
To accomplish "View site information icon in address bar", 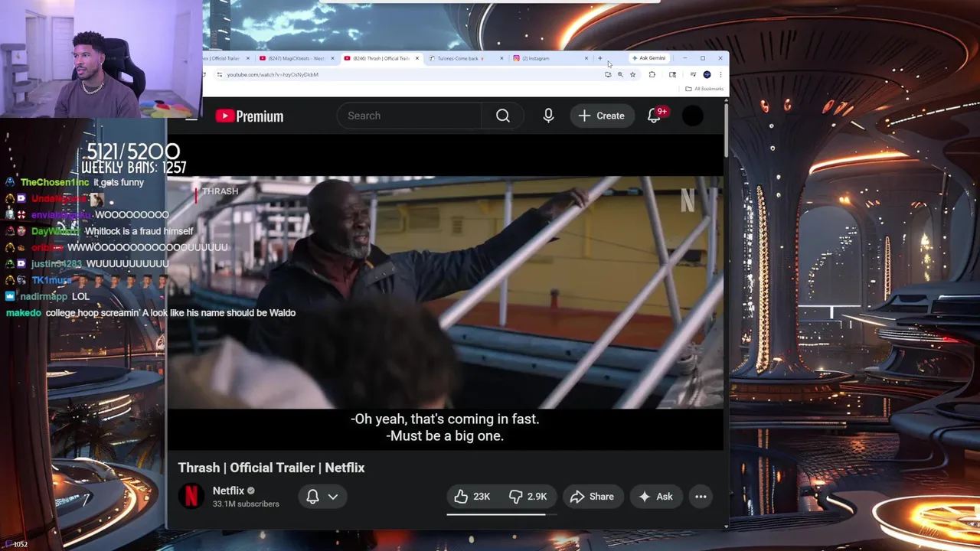I will click(x=219, y=74).
